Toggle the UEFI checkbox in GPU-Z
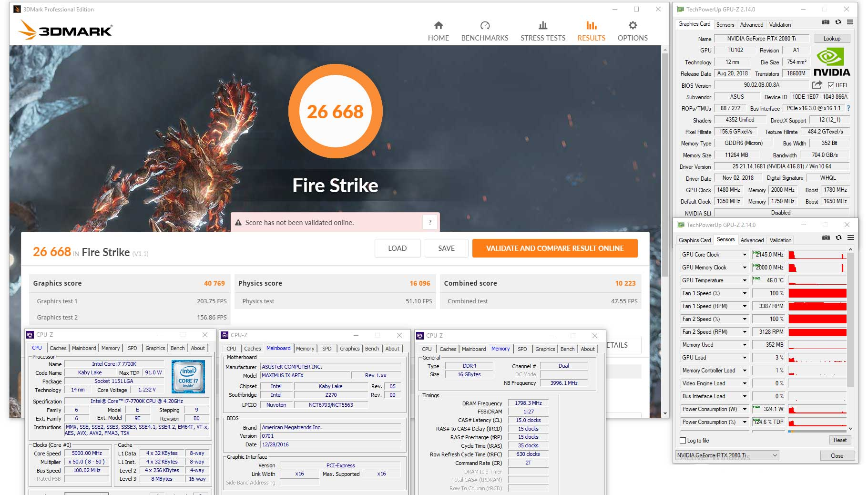Viewport: 868px width, 495px height. pyautogui.click(x=830, y=85)
